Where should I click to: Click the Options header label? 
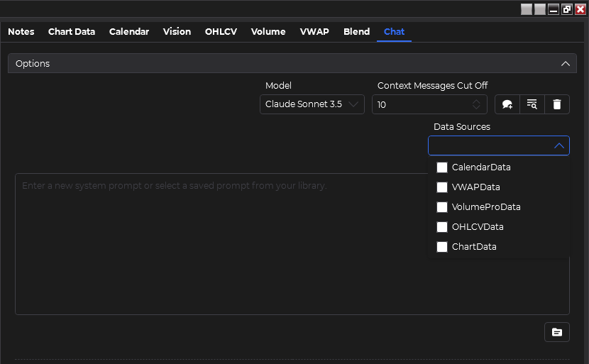pos(33,63)
